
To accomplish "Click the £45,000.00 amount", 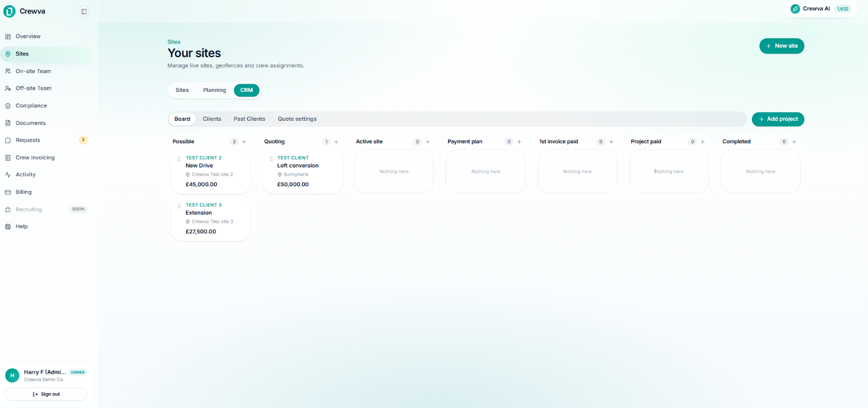I will pyautogui.click(x=201, y=185).
